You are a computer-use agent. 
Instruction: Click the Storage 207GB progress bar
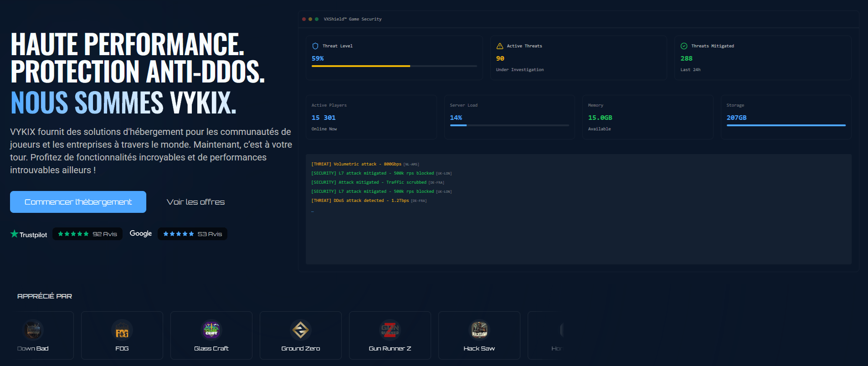tap(786, 125)
